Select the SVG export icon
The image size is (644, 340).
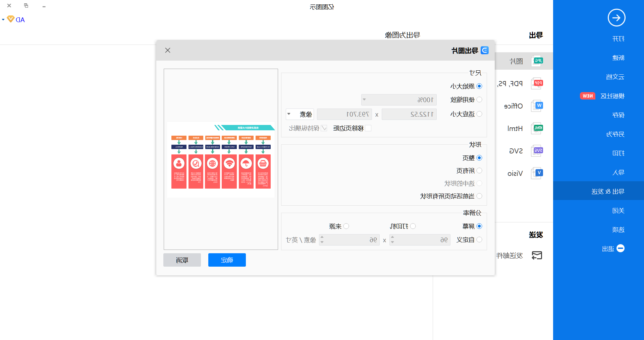tap(537, 151)
